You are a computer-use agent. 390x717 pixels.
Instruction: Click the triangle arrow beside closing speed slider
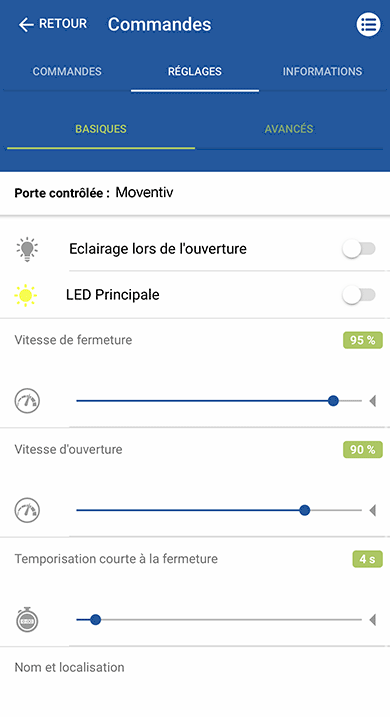373,401
